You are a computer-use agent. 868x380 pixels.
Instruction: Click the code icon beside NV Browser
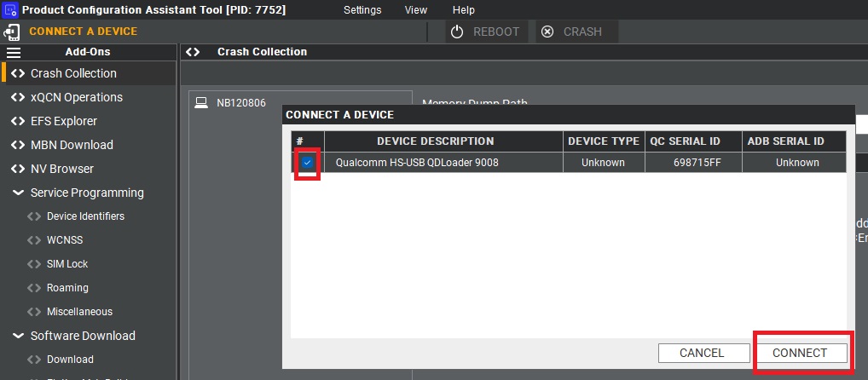(x=17, y=169)
